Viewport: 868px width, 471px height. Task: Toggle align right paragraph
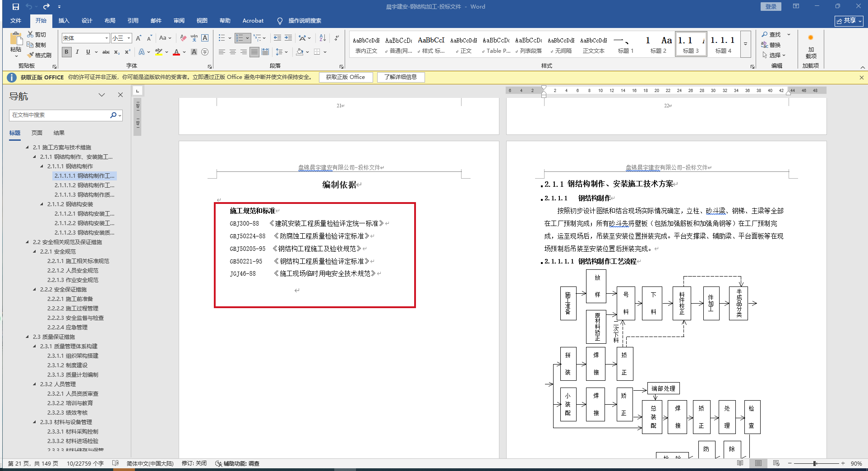[244, 52]
